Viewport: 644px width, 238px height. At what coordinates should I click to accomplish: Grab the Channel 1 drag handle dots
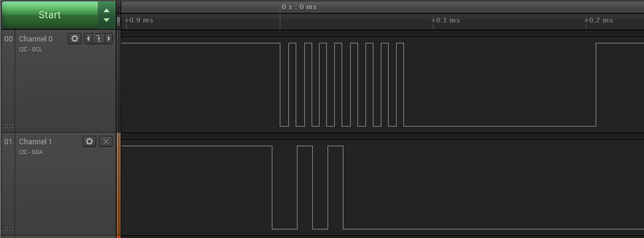click(x=8, y=228)
